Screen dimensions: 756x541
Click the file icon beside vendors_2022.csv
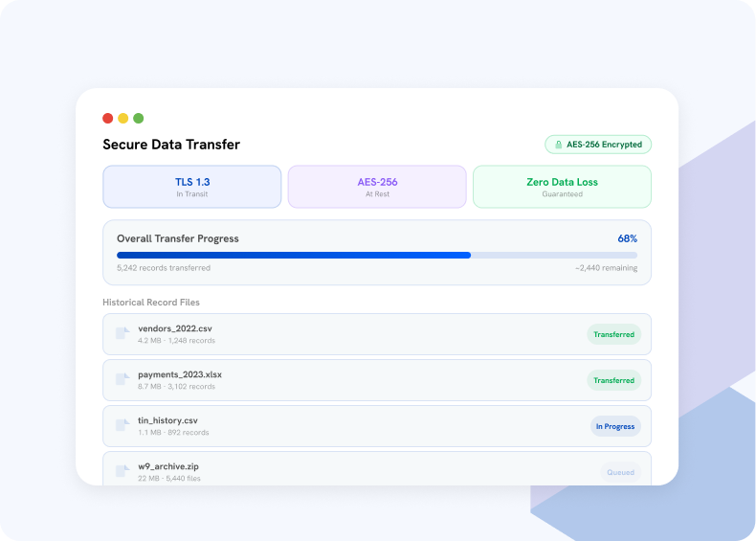point(122,333)
